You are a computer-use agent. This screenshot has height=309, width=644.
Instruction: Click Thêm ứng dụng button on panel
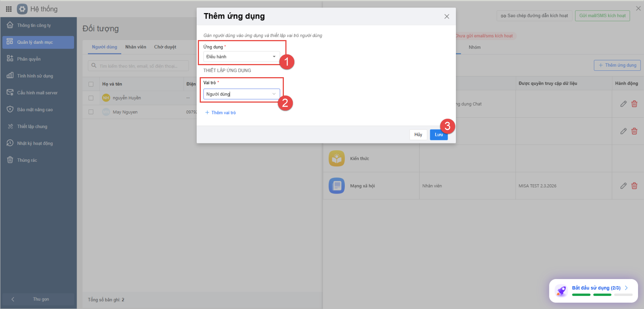617,65
